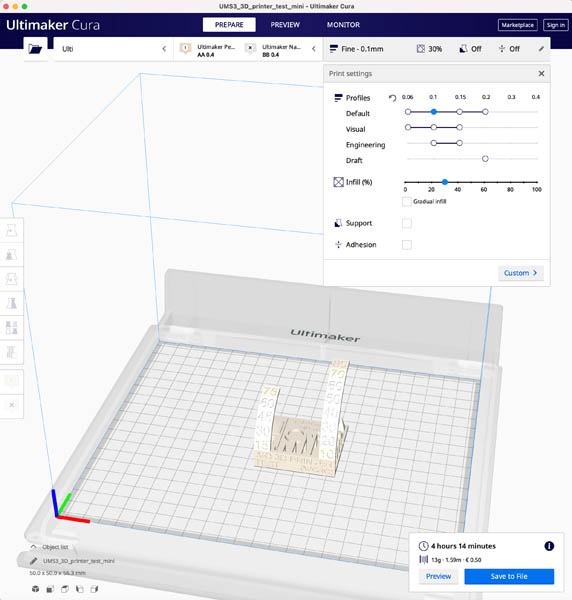Click the pencil edit icon in settings header
Viewport: 572px width, 600px height.
541,49
